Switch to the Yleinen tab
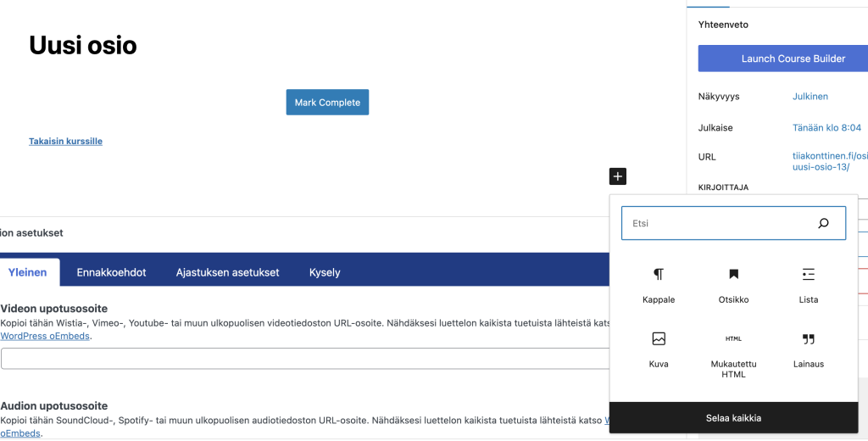Screen dimensions: 868x441 point(26,272)
